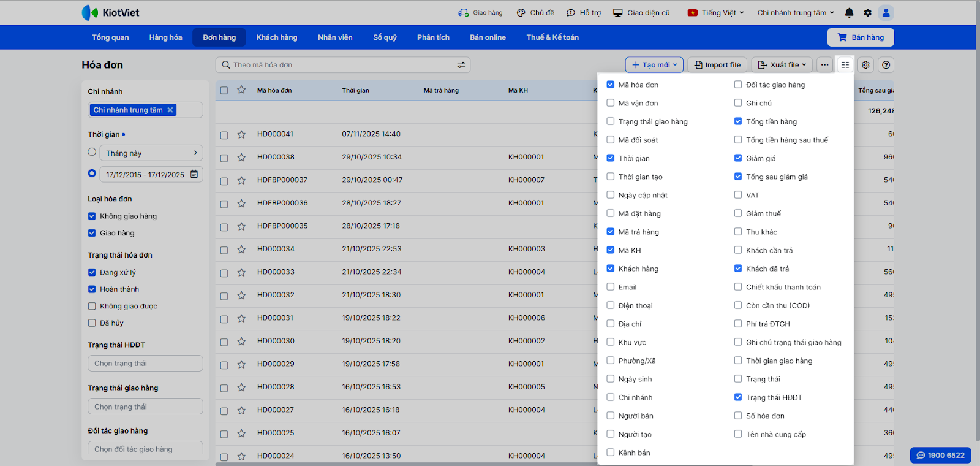Open the three-dots more options button
This screenshot has width=980, height=466.
tap(825, 65)
